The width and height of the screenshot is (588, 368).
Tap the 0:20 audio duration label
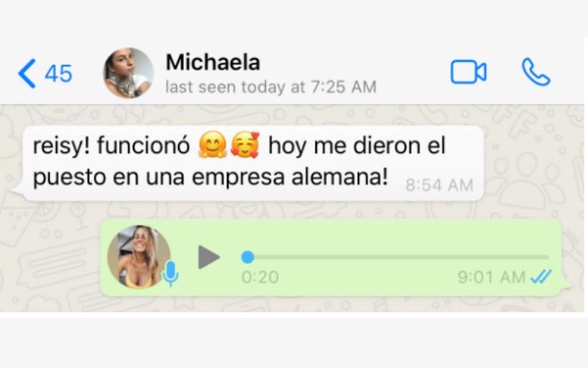click(260, 277)
